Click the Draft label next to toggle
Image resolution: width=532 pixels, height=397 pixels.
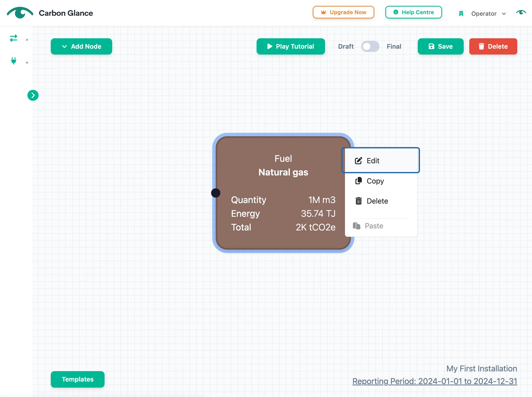pos(346,46)
